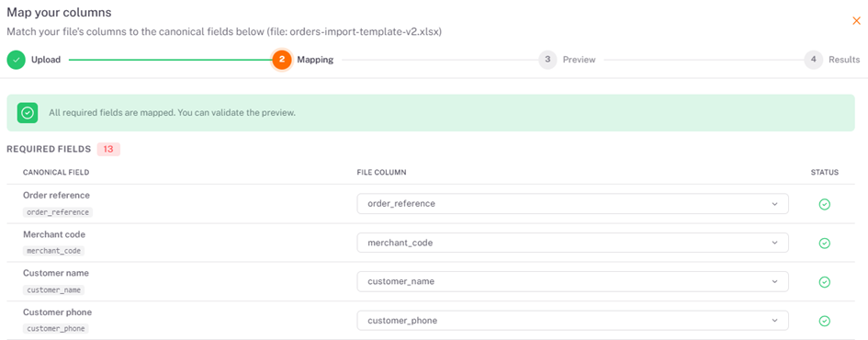Click the Customer phone field label
The width and height of the screenshot is (868, 340).
pos(58,312)
